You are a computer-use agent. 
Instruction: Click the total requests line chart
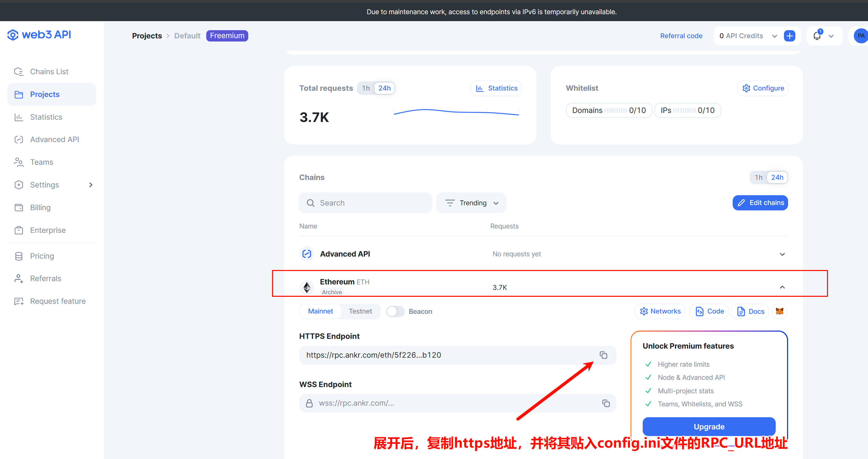(456, 112)
